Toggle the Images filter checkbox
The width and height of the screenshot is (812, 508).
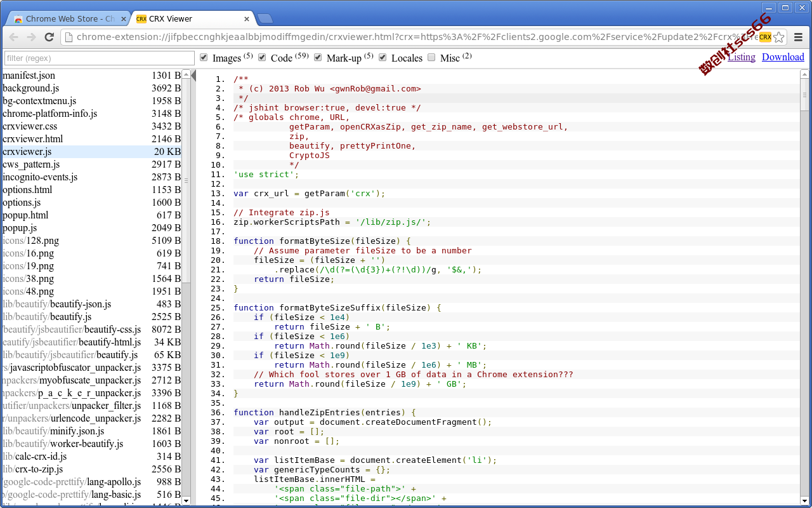(204, 57)
